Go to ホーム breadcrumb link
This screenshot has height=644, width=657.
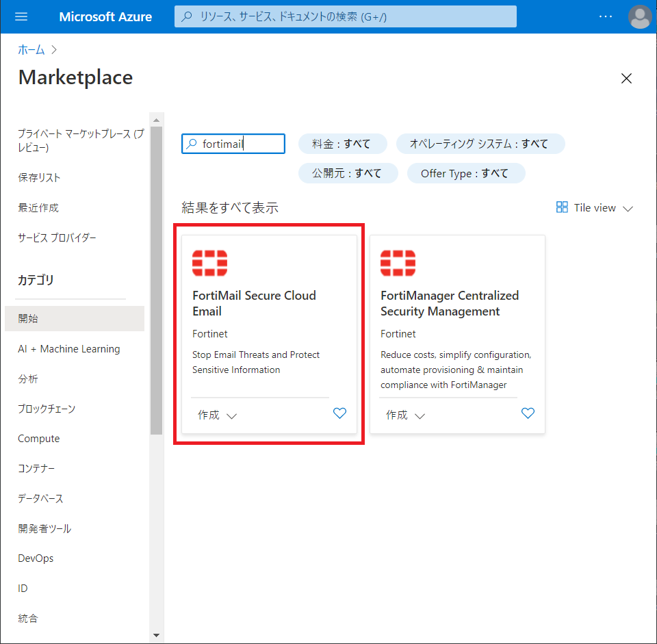(x=31, y=50)
